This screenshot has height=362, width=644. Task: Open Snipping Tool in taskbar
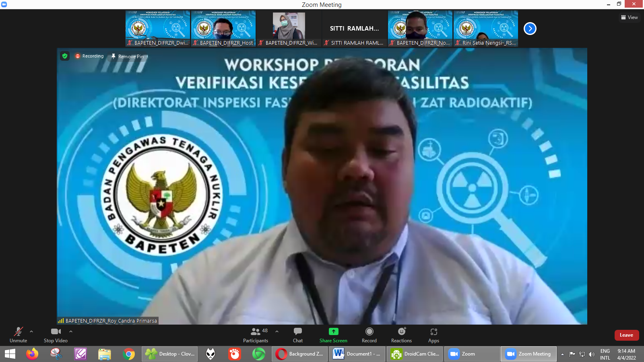[56, 354]
